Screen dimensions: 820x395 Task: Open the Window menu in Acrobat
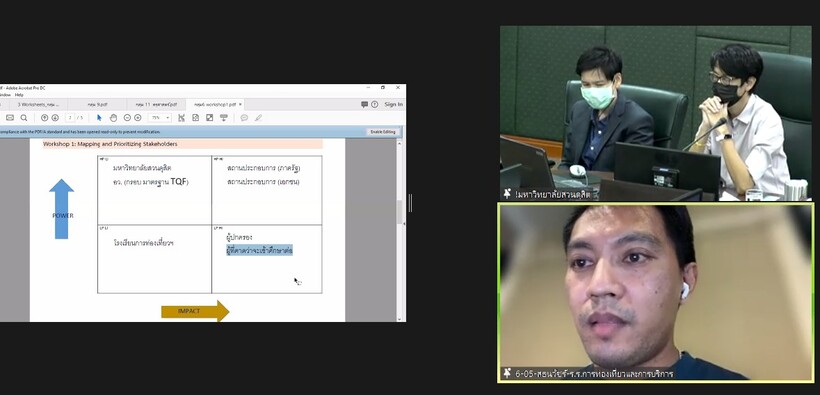5,95
